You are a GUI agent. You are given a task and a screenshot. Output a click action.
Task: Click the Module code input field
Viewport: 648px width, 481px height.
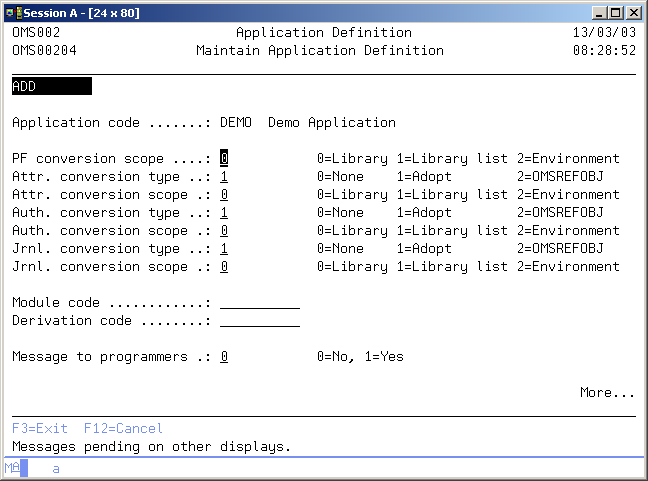pos(259,303)
